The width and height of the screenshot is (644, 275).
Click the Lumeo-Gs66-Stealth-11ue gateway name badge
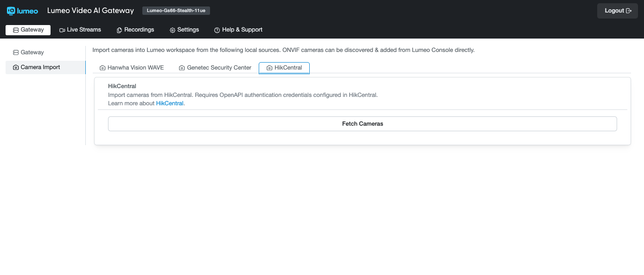tap(176, 11)
